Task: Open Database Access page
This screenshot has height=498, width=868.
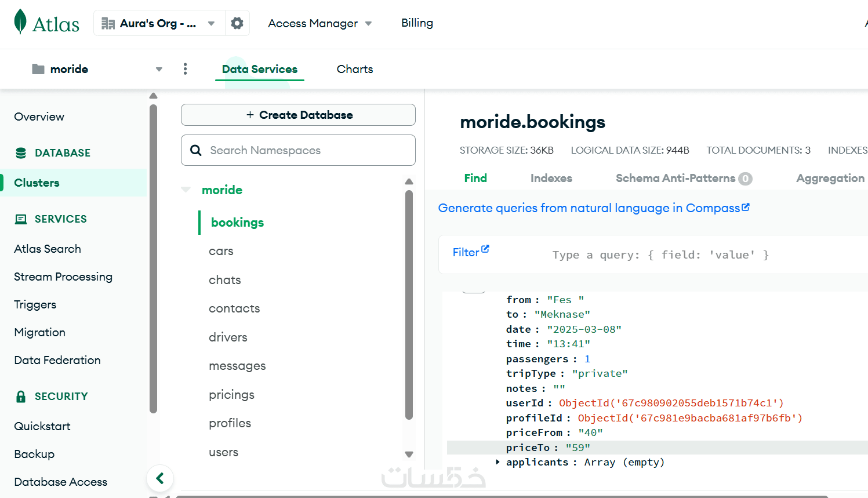Action: click(61, 482)
